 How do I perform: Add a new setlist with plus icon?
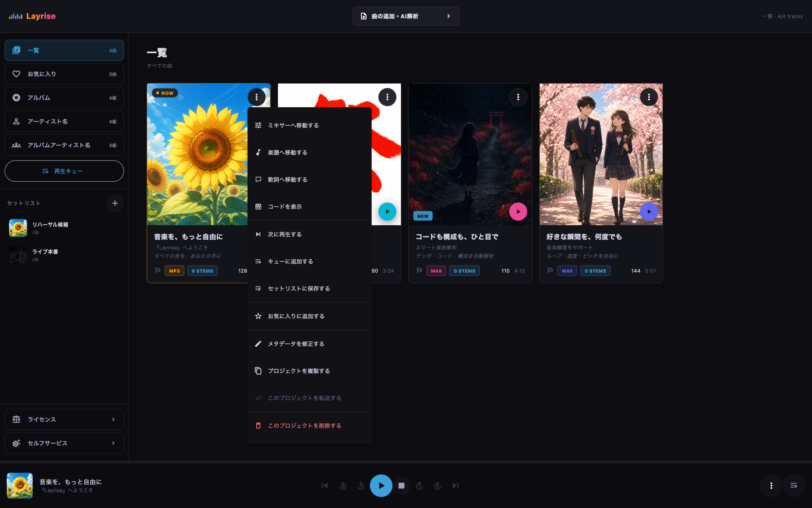[115, 203]
